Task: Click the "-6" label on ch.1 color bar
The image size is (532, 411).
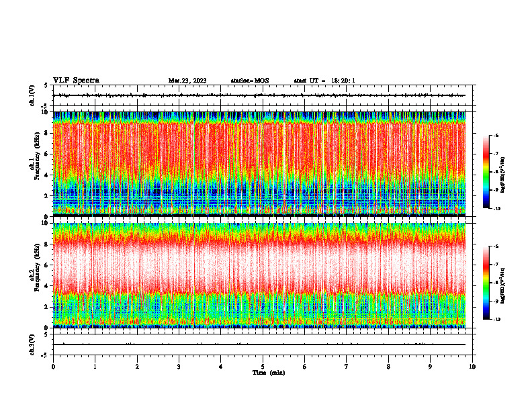Action: 496,136
